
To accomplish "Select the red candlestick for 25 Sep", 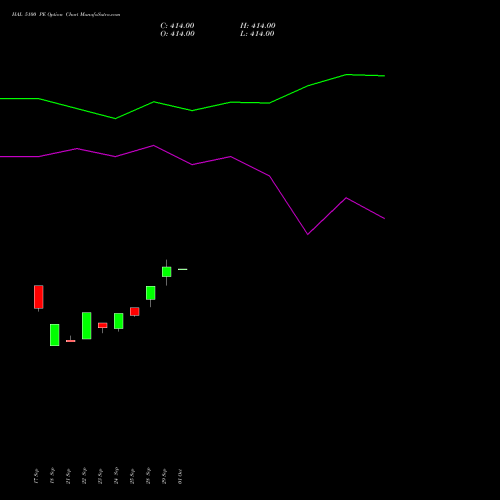I will 135,312.
